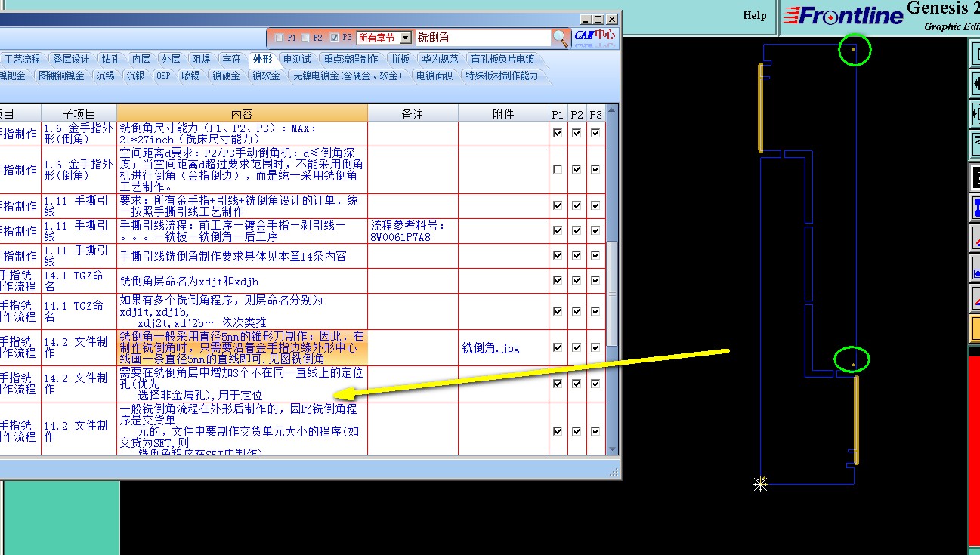
Task: Uncheck the P3 filter checkbox in search bar
Action: (335, 37)
